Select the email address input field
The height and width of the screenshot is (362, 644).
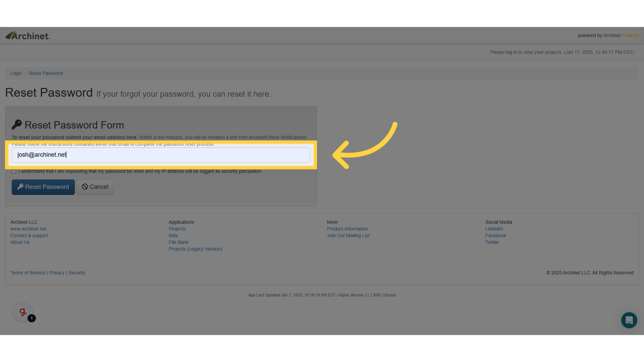click(161, 155)
